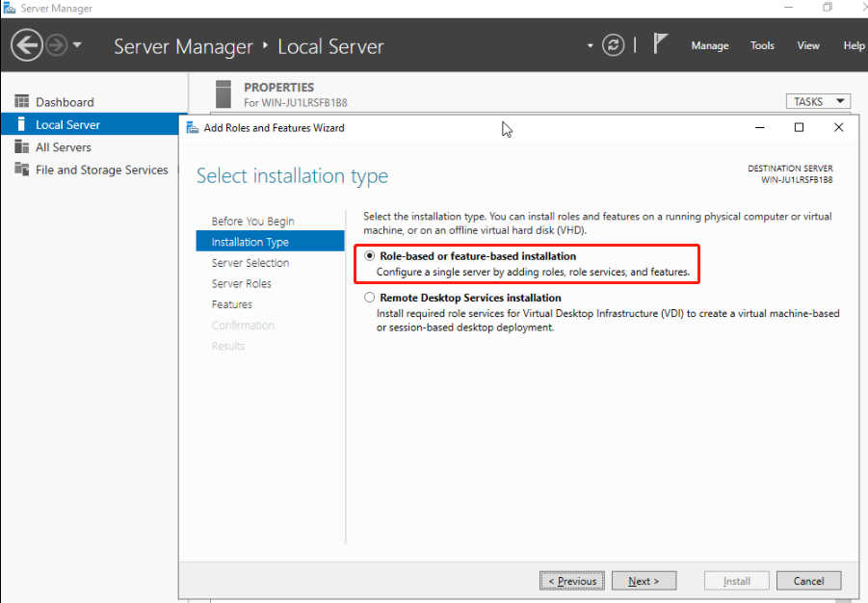This screenshot has height=603, width=868.
Task: Click the back navigation arrow icon
Action: pos(27,45)
